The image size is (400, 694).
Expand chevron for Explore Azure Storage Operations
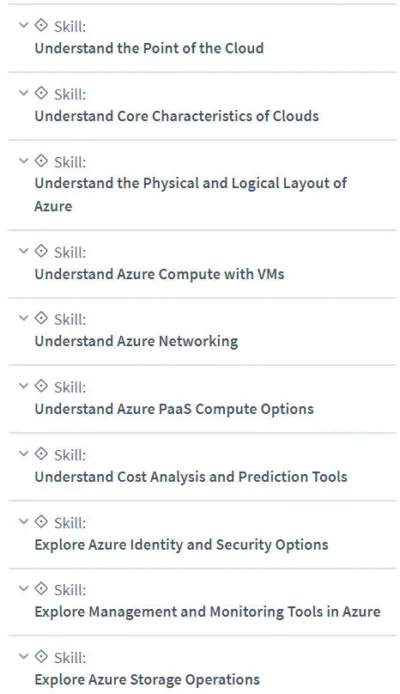[x=23, y=656]
